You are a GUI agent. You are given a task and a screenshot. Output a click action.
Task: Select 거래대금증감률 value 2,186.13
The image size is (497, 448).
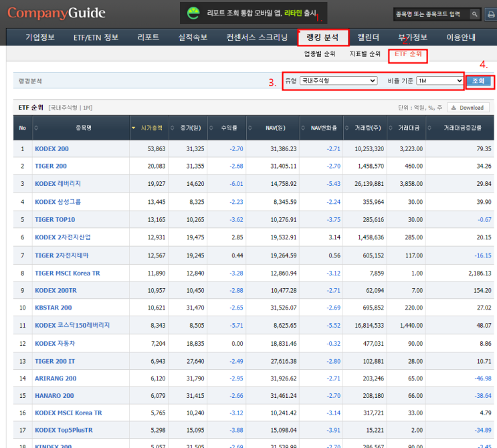coord(480,273)
